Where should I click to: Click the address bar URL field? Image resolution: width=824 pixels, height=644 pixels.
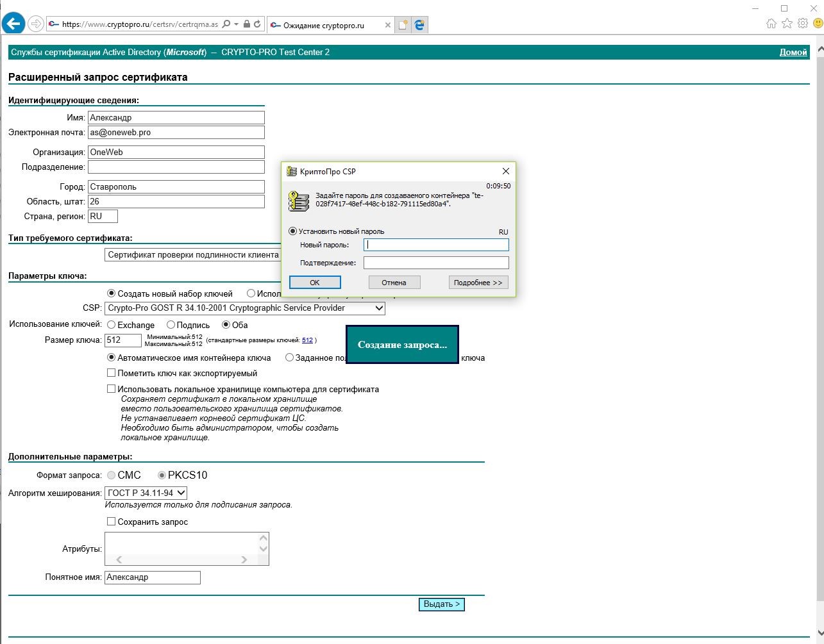pyautogui.click(x=141, y=24)
